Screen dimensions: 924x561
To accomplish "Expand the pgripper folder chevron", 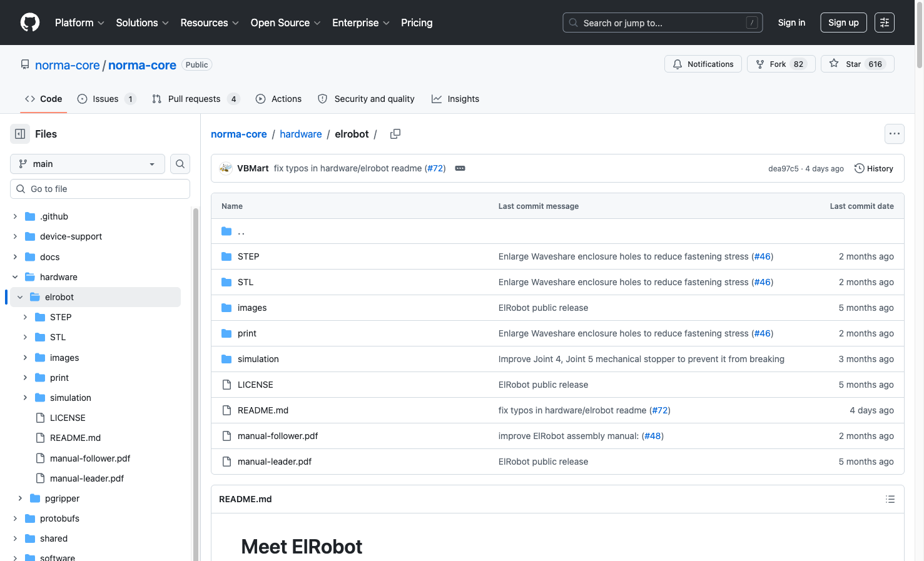I will (x=20, y=498).
